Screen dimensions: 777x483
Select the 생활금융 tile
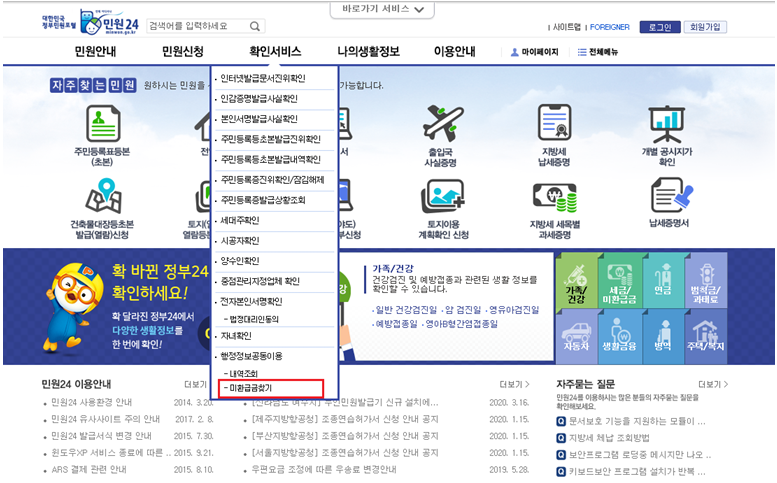click(x=619, y=337)
